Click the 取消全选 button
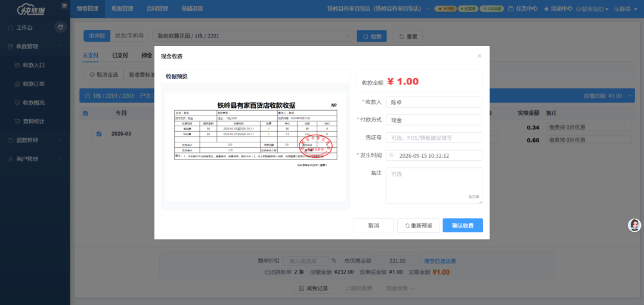Image resolution: width=644 pixels, height=305 pixels. point(104,74)
